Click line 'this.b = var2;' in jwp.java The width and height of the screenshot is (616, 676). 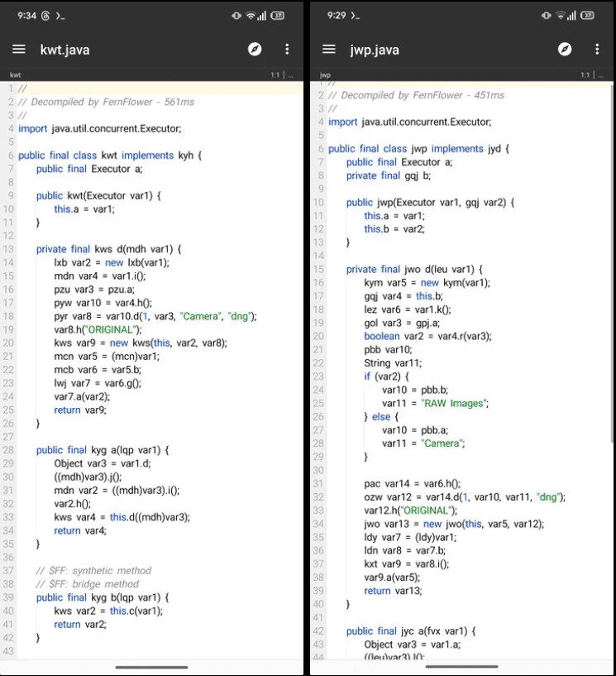(394, 229)
